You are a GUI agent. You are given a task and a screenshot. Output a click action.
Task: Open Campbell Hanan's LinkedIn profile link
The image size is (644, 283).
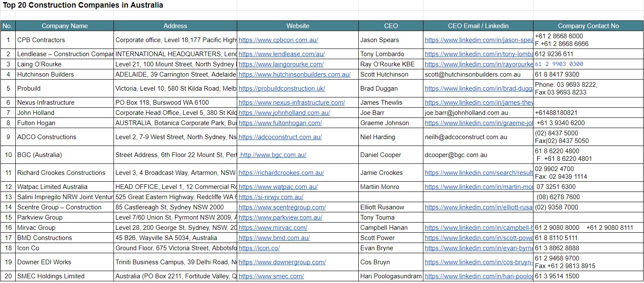pyautogui.click(x=479, y=228)
